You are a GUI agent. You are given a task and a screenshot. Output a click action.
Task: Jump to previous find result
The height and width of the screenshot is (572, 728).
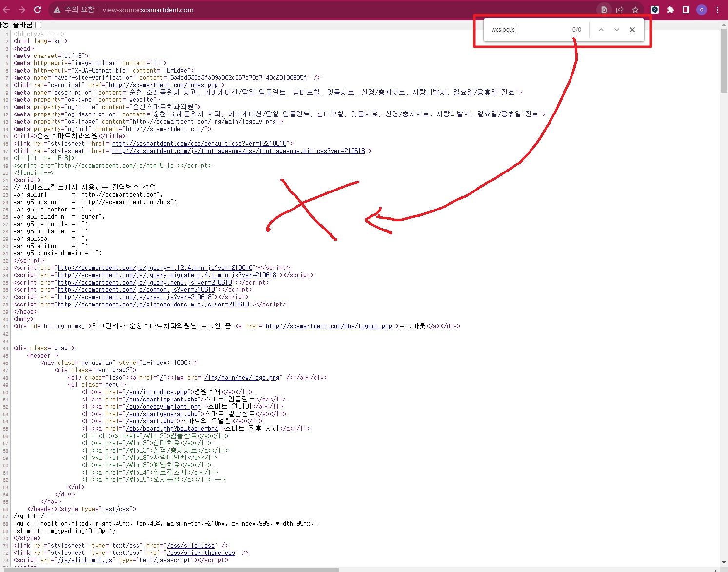601,30
